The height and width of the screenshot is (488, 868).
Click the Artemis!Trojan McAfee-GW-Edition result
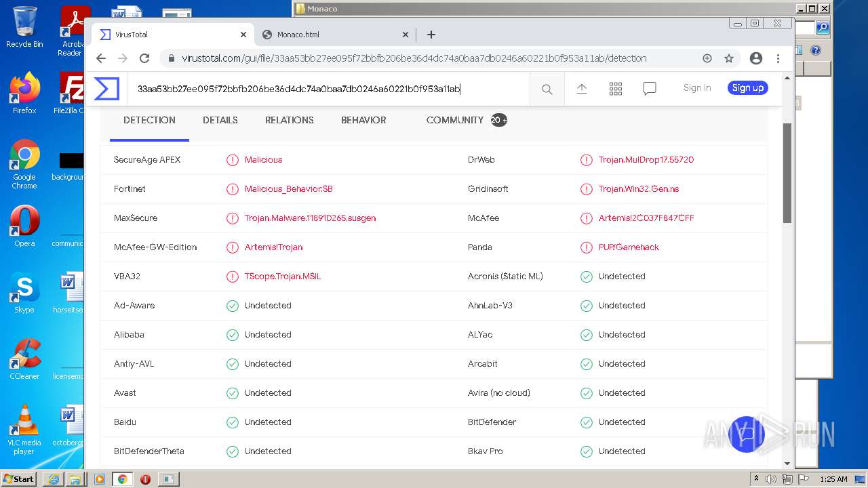274,247
